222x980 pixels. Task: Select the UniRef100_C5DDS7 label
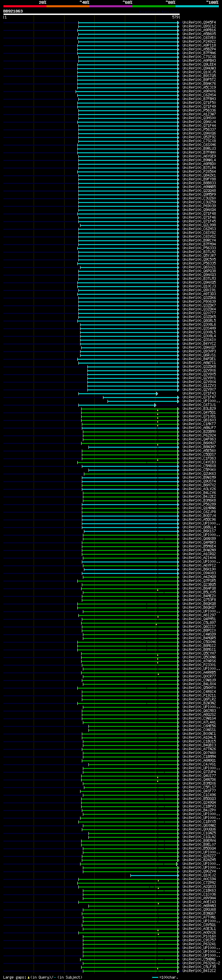[199, 455]
